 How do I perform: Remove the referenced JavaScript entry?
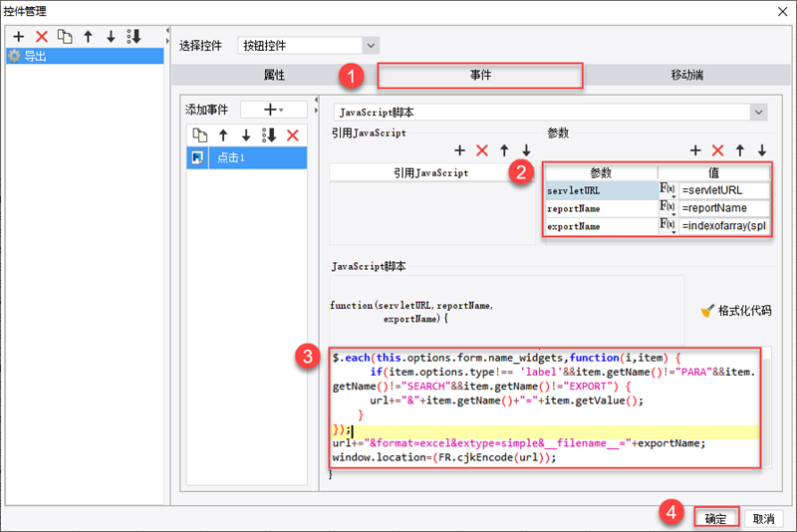[482, 150]
